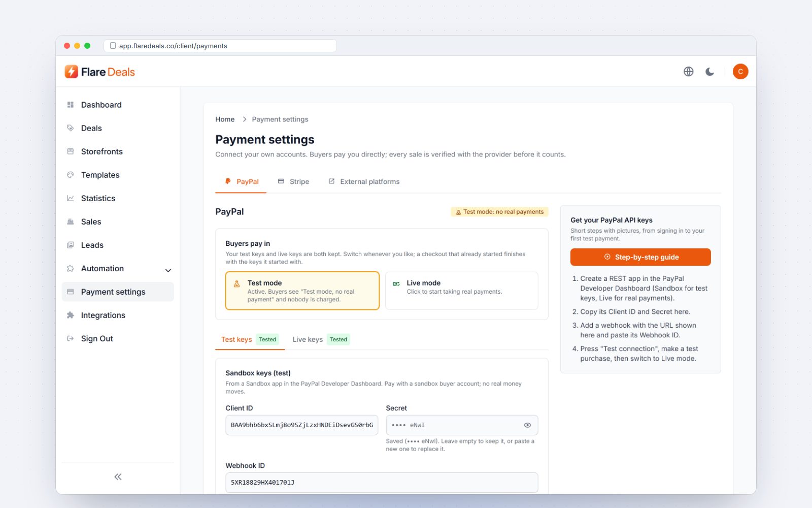Open the user avatar menu
Screen dimensions: 812x508
(x=740, y=72)
